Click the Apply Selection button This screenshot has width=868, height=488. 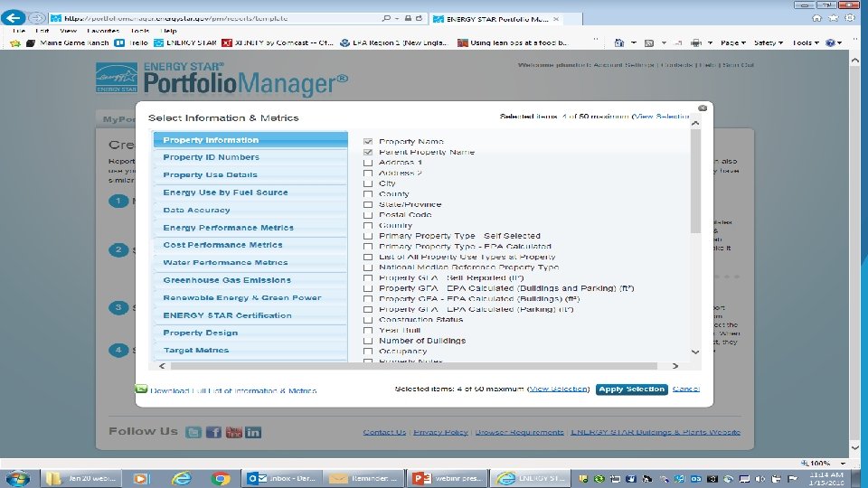pos(632,389)
